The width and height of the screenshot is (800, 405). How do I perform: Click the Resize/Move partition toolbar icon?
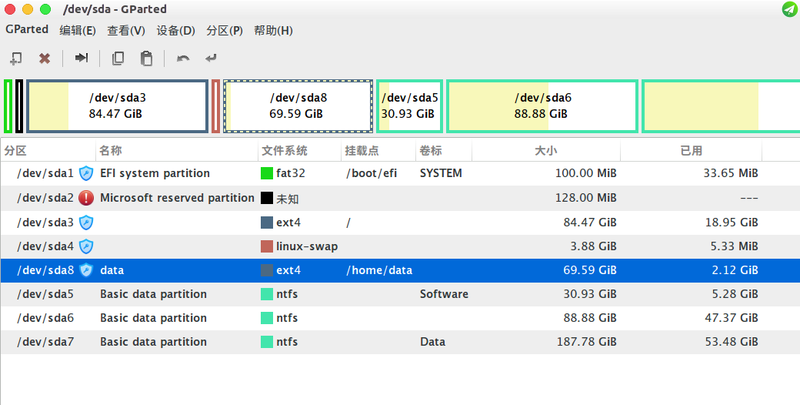(82, 58)
